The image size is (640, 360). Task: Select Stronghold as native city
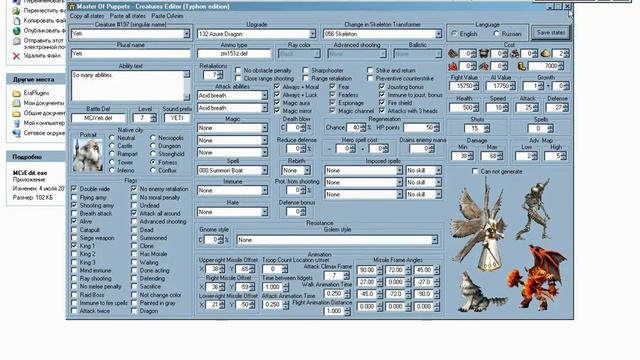pyautogui.click(x=153, y=154)
